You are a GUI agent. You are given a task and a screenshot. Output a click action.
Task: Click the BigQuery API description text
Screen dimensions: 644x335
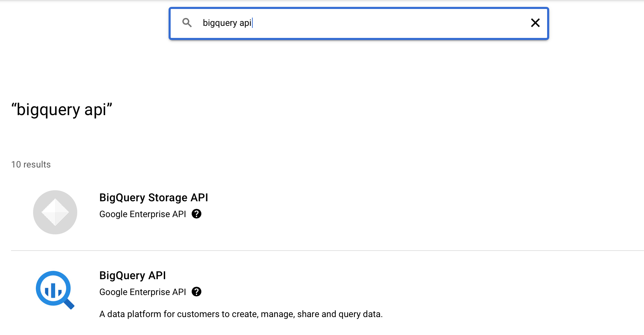coord(241,314)
